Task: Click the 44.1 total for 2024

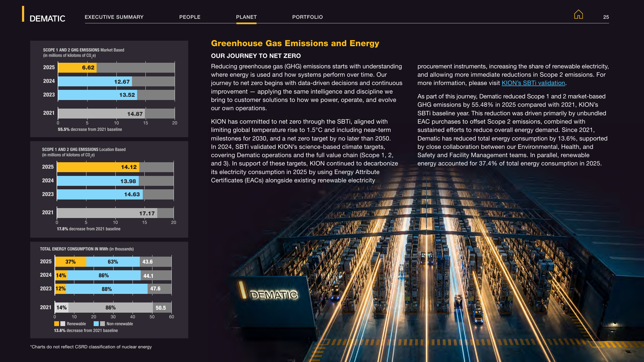Action: [148, 276]
